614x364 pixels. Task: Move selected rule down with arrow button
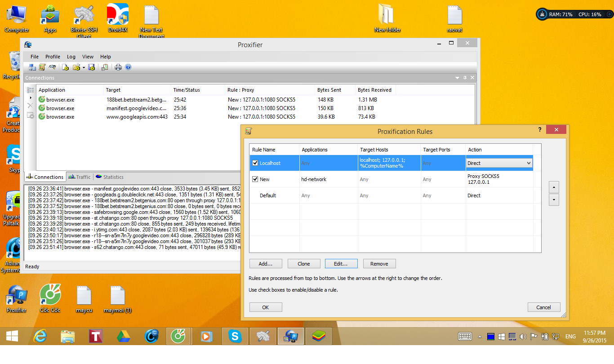[x=554, y=200]
